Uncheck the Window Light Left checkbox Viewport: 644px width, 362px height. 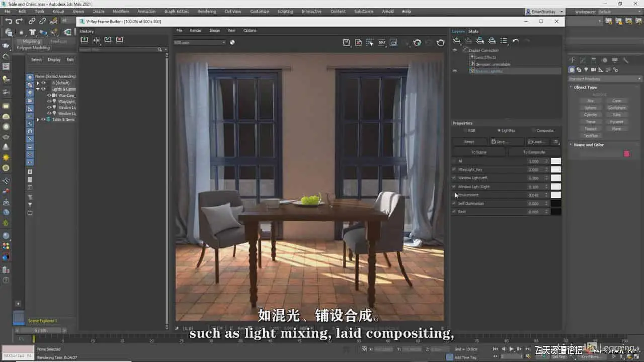click(x=454, y=178)
